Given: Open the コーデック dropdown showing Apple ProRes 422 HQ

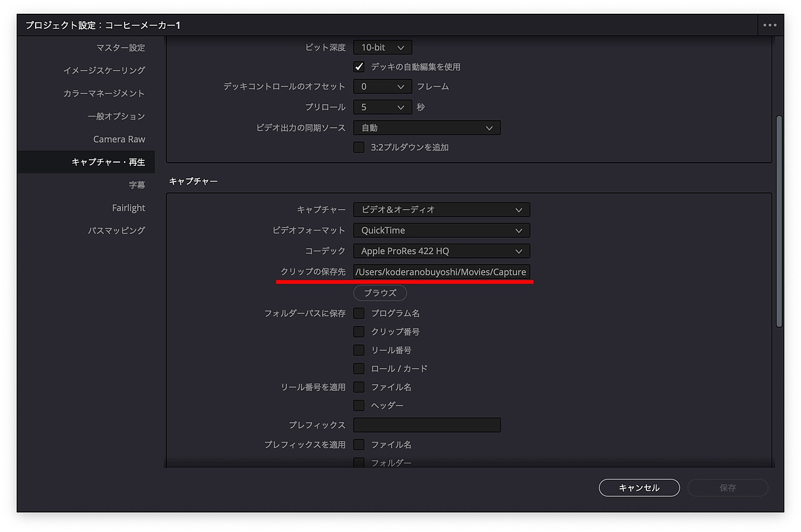Looking at the screenshot, I should (x=441, y=251).
